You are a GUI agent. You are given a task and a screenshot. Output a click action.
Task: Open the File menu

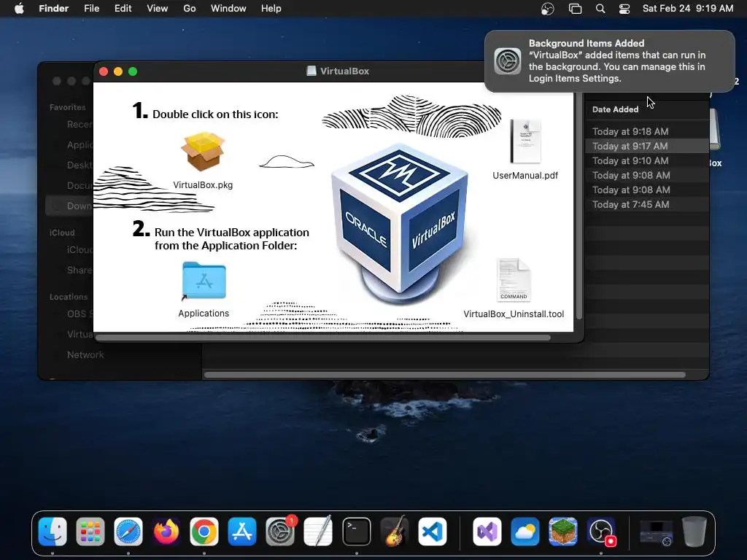[91, 9]
